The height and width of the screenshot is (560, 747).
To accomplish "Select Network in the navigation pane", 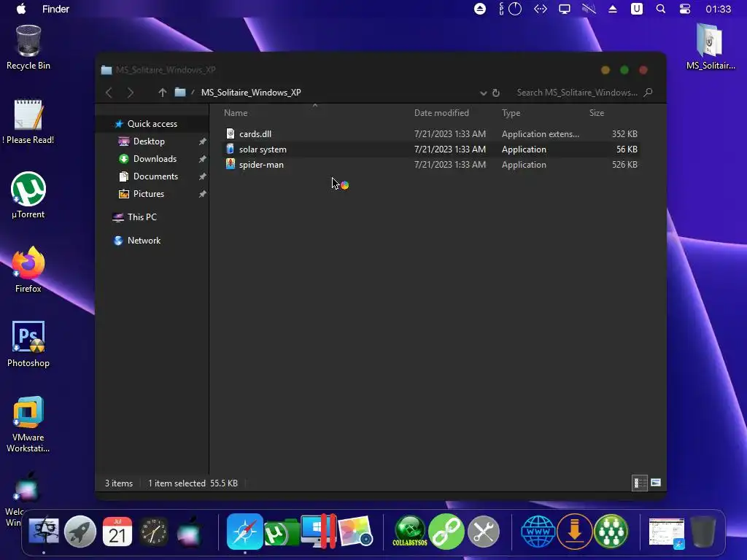I will coord(144,241).
